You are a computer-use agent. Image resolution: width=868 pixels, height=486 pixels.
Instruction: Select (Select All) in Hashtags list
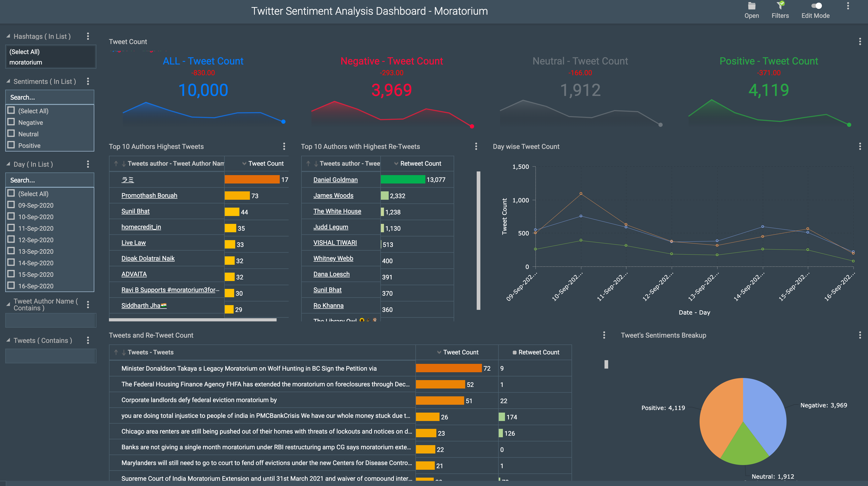pos(25,52)
